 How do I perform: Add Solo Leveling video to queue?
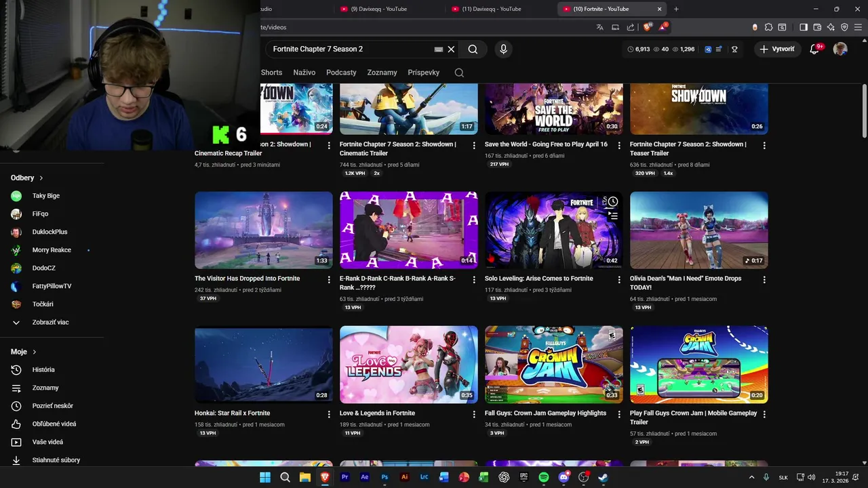[x=612, y=216]
